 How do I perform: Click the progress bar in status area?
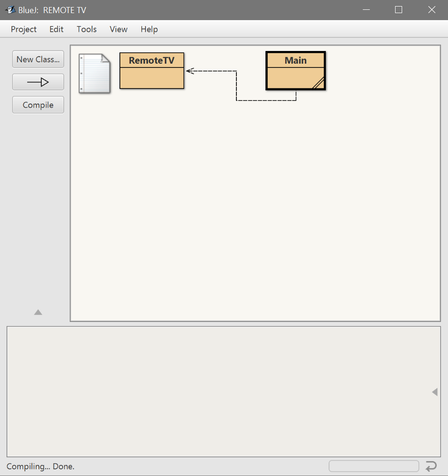pos(374,466)
